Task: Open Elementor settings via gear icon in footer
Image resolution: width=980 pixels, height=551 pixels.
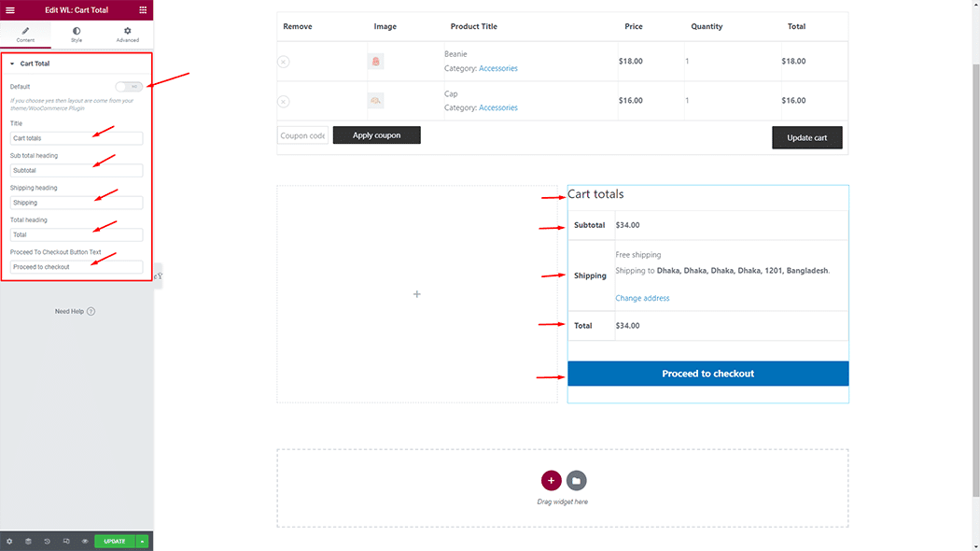Action: [x=9, y=541]
